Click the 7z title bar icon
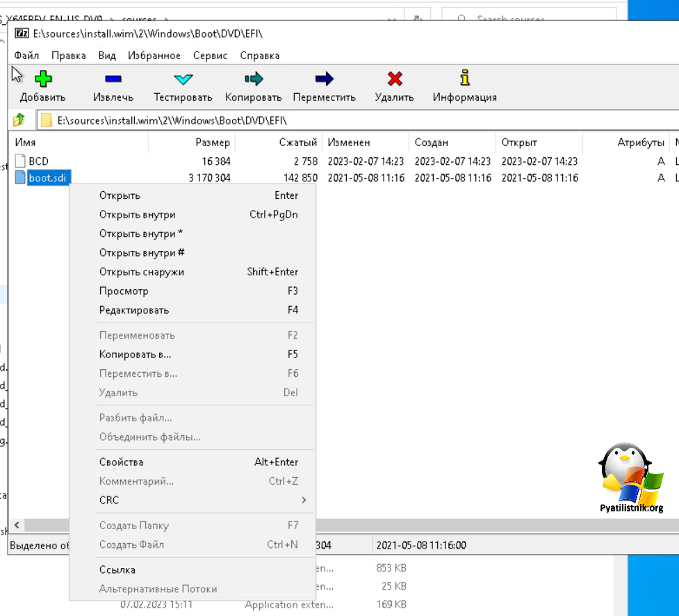Screen dimensions: 679x616 [x=22, y=33]
